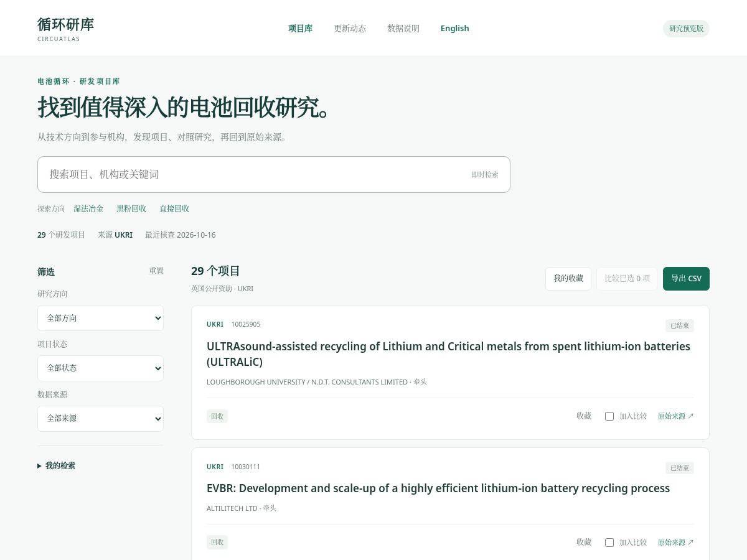Click the 最近核查 2026-10-16 text
The image size is (747, 560).
pyautogui.click(x=181, y=235)
